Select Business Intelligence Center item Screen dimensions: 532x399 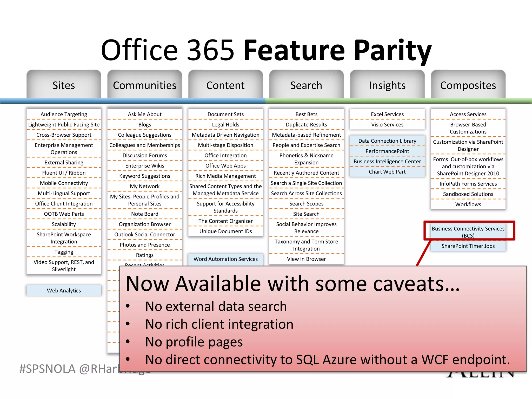pos(387,161)
